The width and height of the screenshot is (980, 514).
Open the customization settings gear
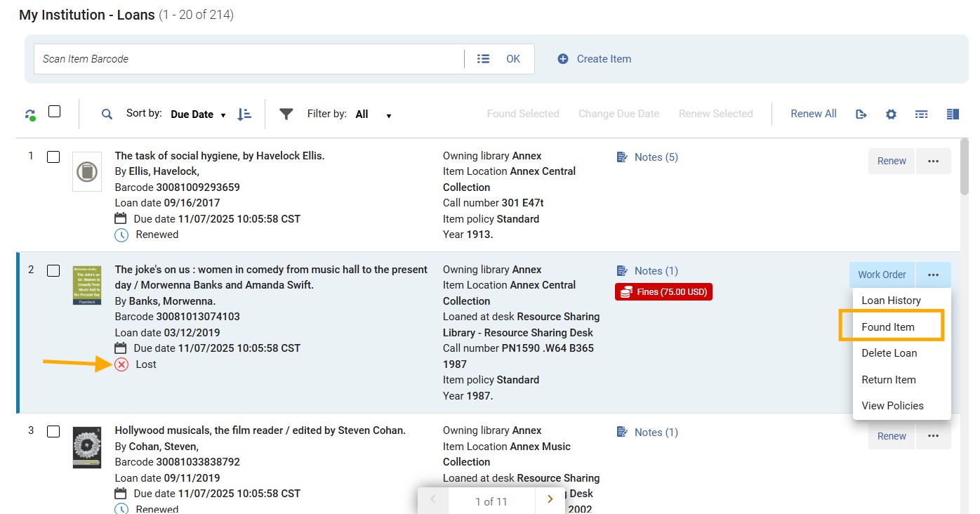891,113
